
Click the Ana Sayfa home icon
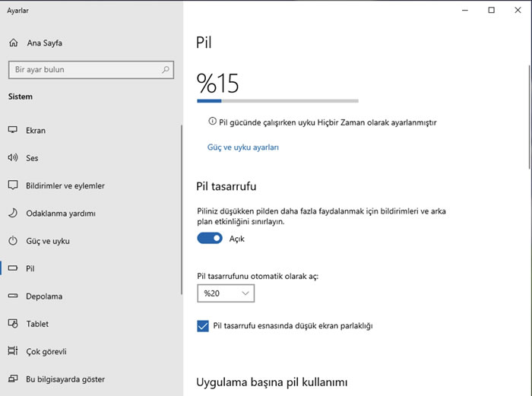[12, 43]
